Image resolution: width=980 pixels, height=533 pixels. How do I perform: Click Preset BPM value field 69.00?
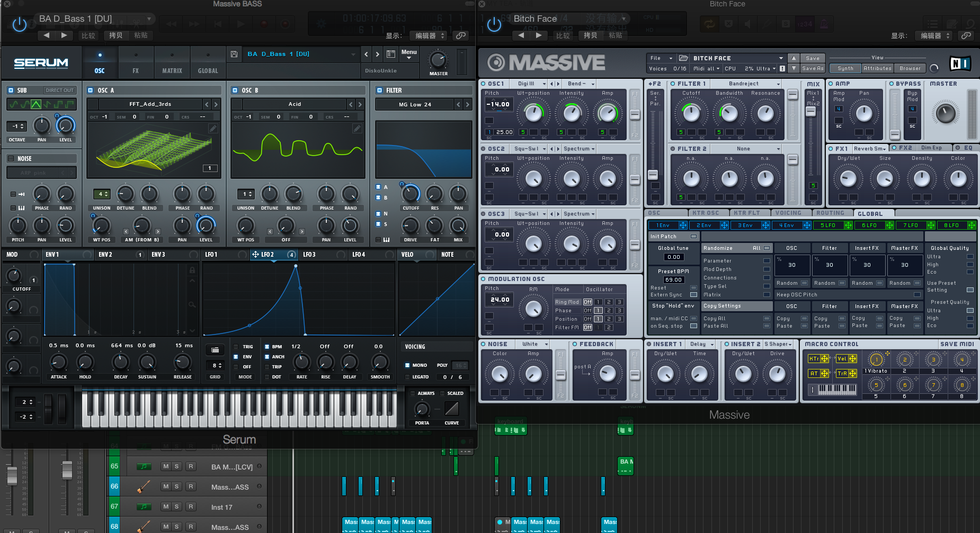pos(673,279)
